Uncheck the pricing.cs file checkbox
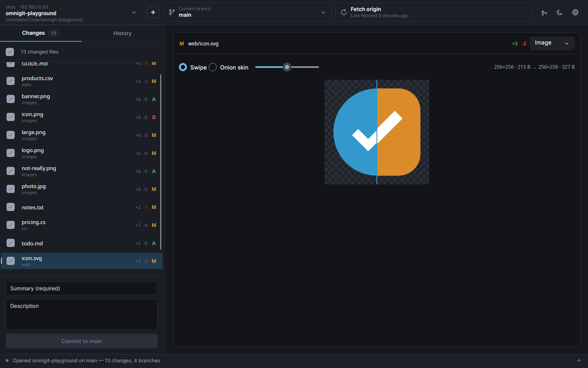The height and width of the screenshot is (368, 588). (x=11, y=225)
